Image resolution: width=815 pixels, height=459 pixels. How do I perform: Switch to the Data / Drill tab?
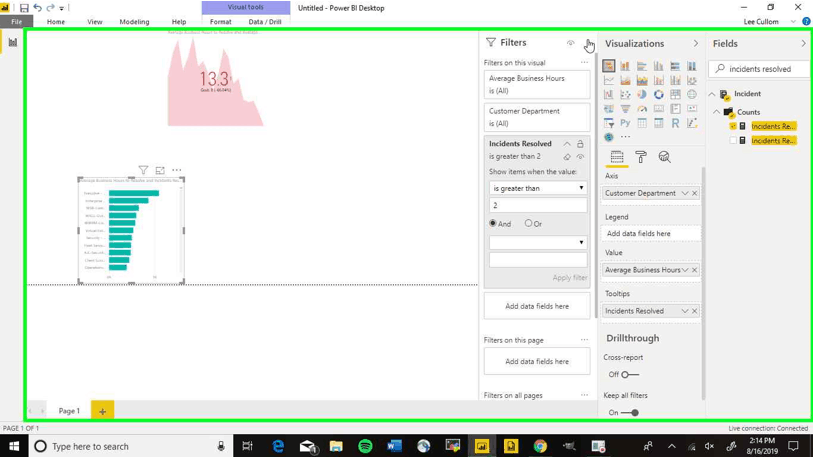(x=265, y=22)
